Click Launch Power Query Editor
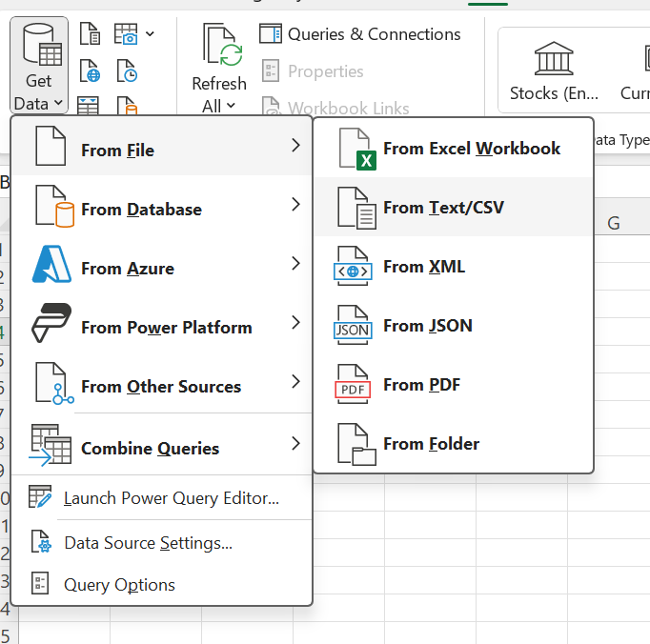 162,497
